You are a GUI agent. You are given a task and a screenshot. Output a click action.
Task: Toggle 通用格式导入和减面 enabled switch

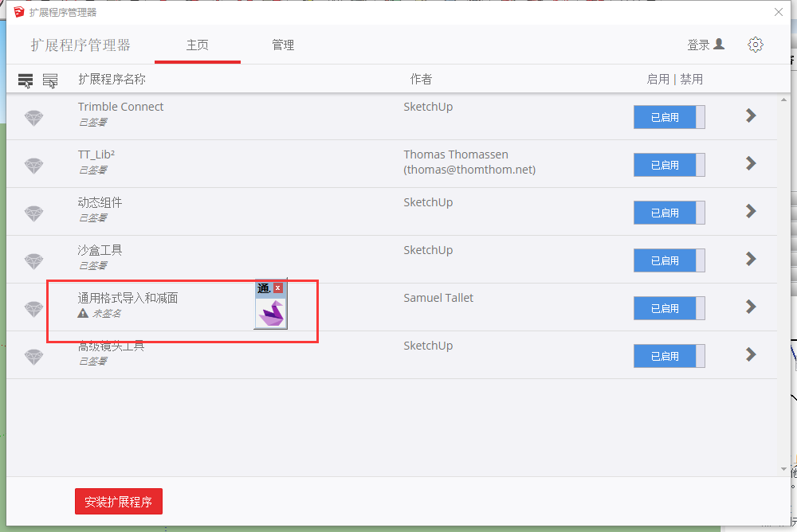(669, 308)
